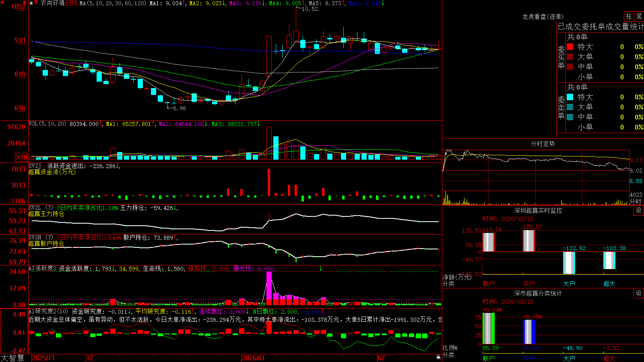644x362 pixels.
Task: Click the tallest red volume bar
Action: tap(269, 144)
